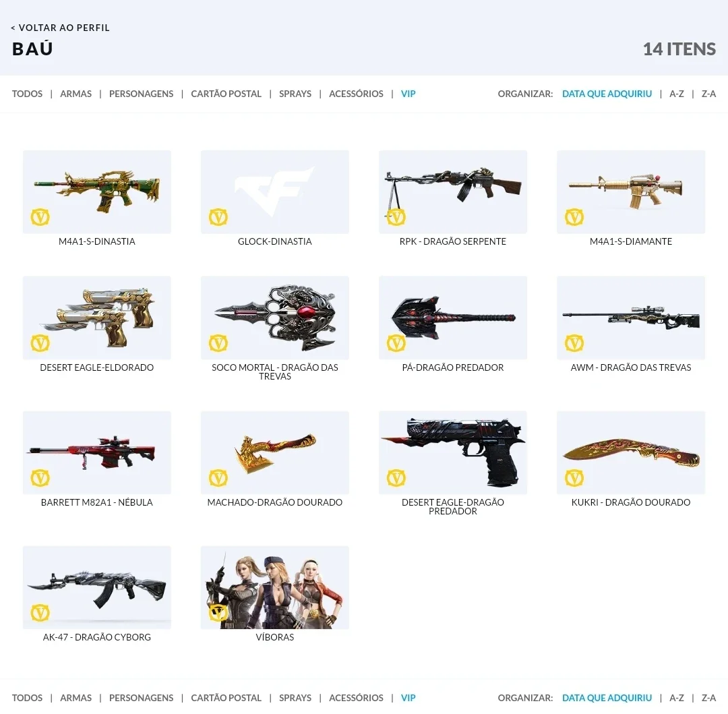
Task: Click the AWM - DRAGÃO DAS TREVAS name
Action: click(631, 367)
